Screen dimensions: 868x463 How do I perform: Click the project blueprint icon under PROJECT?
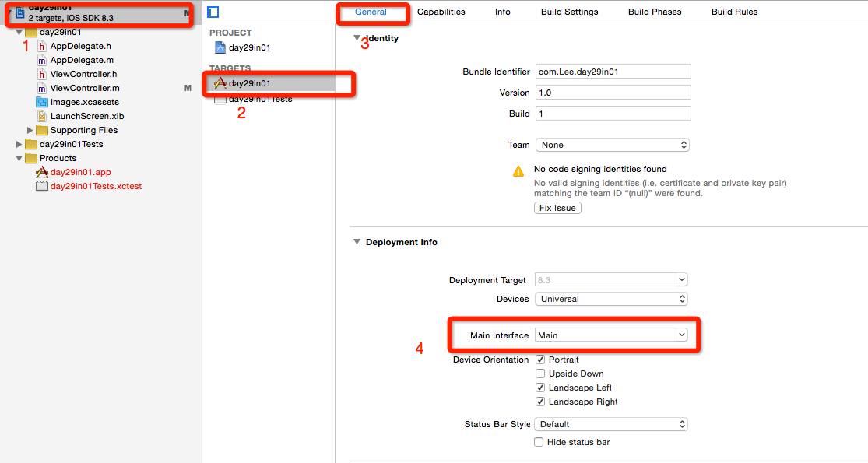point(220,47)
